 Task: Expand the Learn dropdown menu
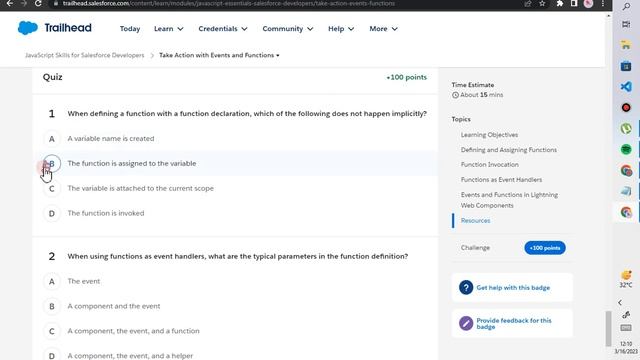[169, 29]
